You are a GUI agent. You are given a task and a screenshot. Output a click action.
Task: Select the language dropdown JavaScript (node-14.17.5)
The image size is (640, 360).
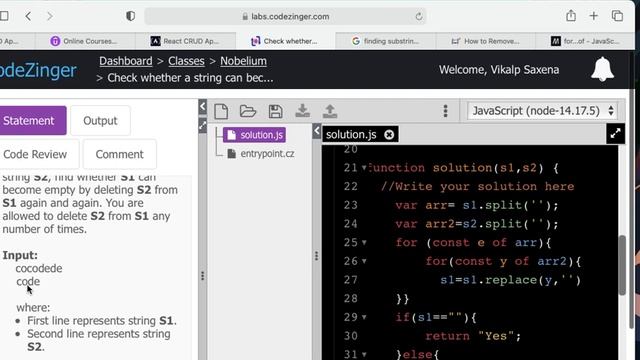point(543,111)
